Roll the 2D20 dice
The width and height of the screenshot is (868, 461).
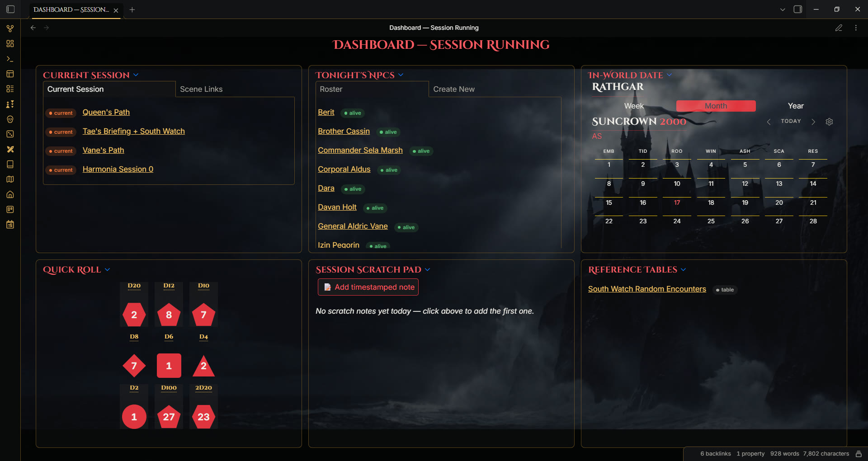point(203,417)
